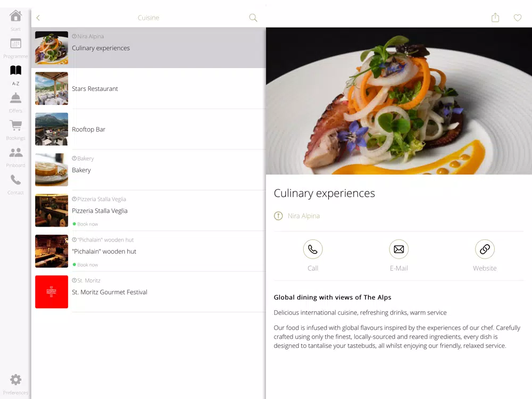Open the Offers bell icon
The height and width of the screenshot is (399, 532).
click(15, 98)
